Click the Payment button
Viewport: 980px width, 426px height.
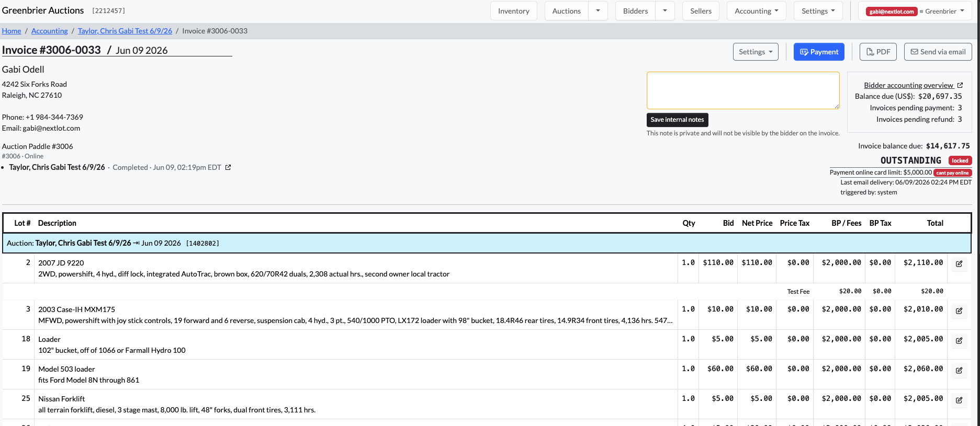click(819, 52)
